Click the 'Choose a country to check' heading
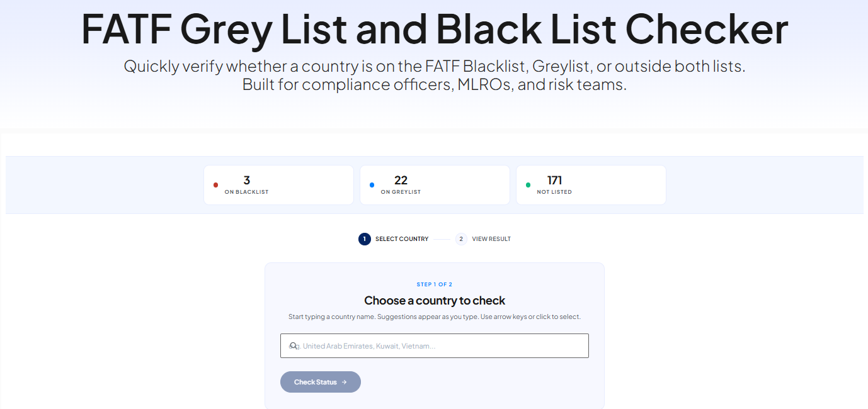This screenshot has height=409, width=868. point(435,301)
